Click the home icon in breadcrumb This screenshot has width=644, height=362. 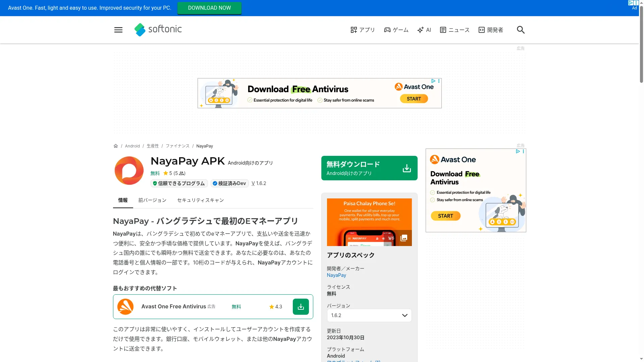pos(116,146)
